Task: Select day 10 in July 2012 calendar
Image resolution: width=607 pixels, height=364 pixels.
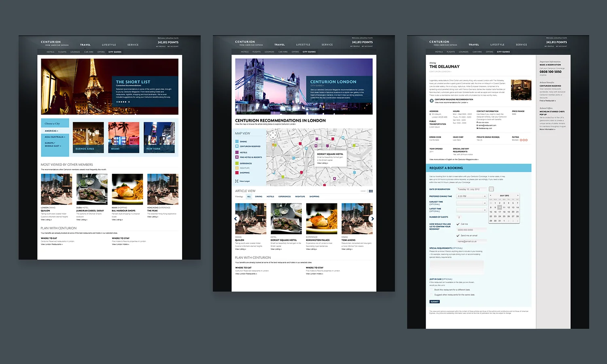Action: coord(500,207)
